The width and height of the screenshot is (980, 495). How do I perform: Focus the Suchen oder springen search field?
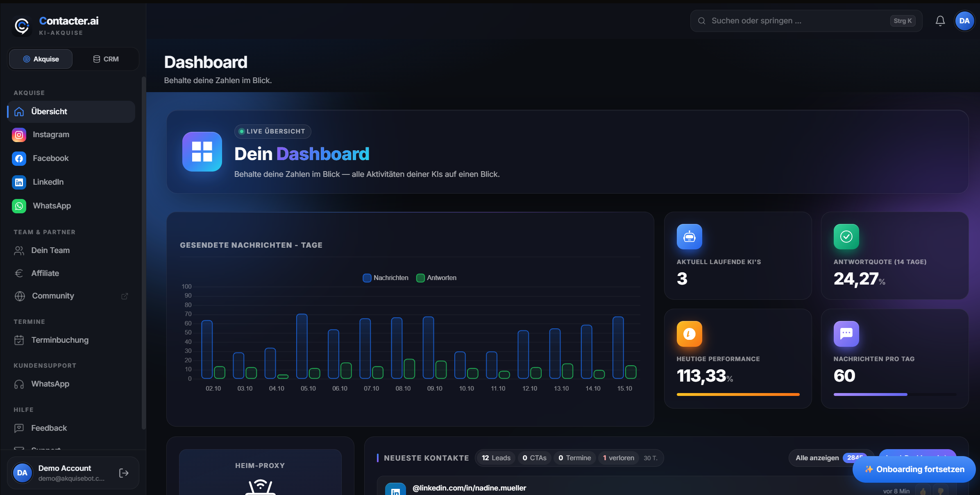point(806,21)
